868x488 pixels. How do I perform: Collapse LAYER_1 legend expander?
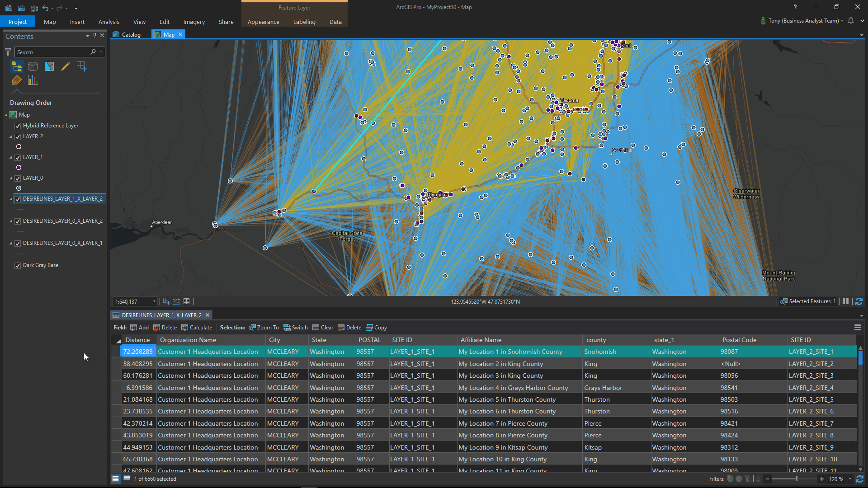tap(11, 158)
